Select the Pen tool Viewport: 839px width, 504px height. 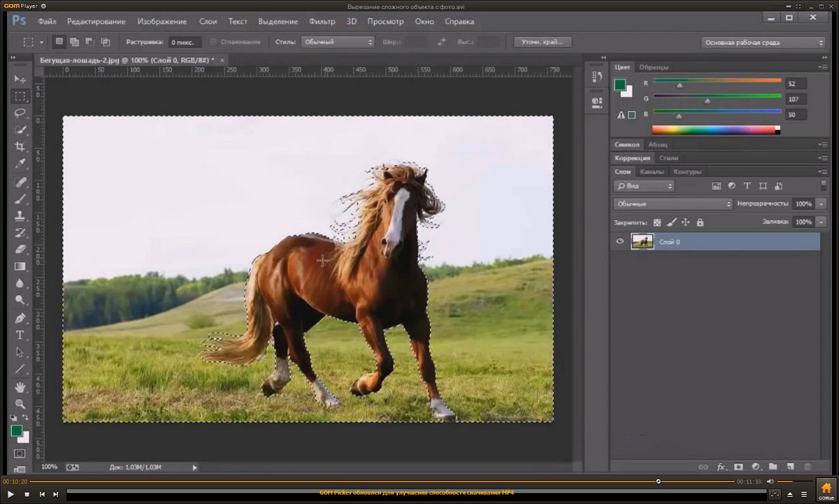point(20,318)
